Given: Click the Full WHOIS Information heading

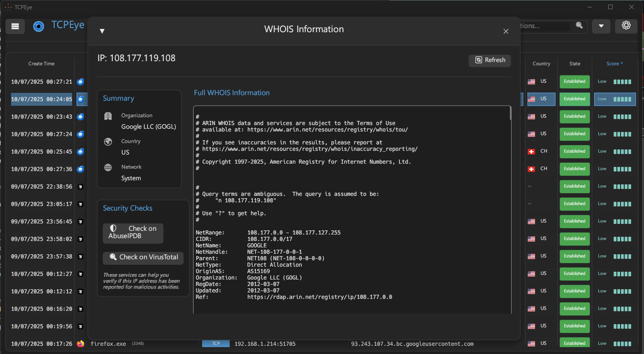Looking at the screenshot, I should tap(232, 93).
